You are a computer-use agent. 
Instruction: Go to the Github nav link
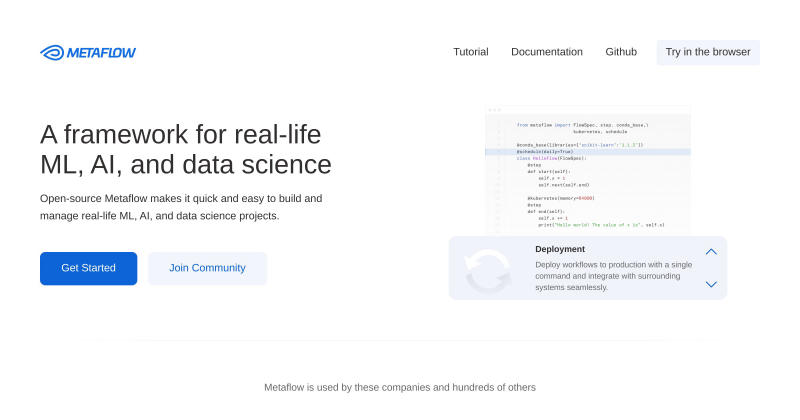click(x=621, y=52)
